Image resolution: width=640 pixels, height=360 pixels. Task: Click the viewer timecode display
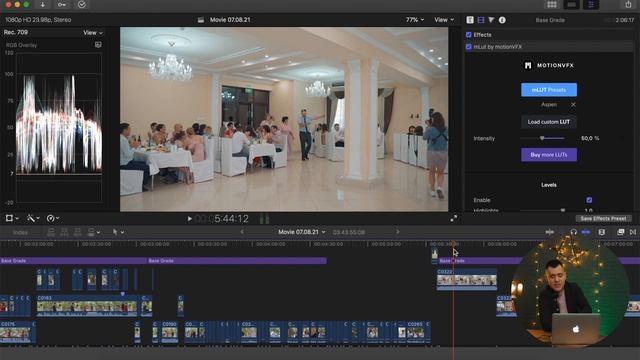pyautogui.click(x=222, y=219)
